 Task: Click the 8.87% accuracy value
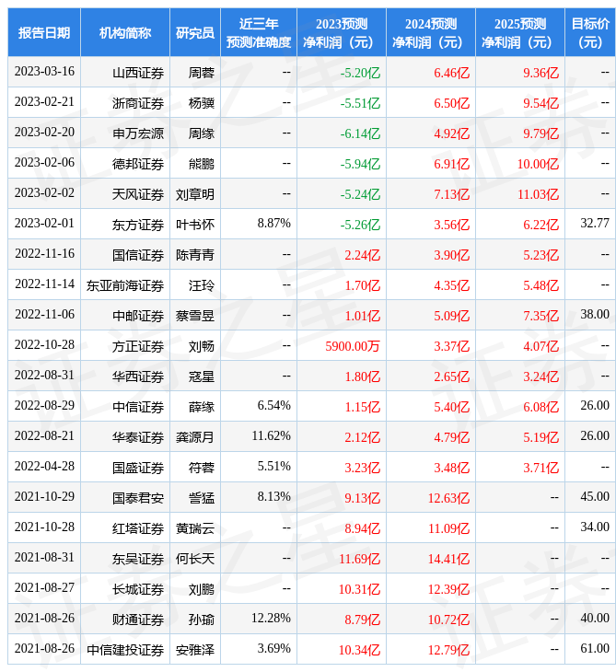tap(273, 224)
